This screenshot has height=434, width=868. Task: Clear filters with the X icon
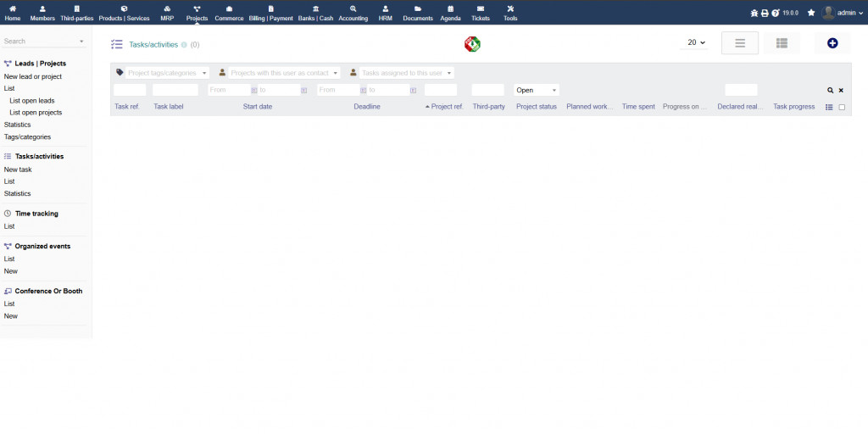click(x=841, y=90)
